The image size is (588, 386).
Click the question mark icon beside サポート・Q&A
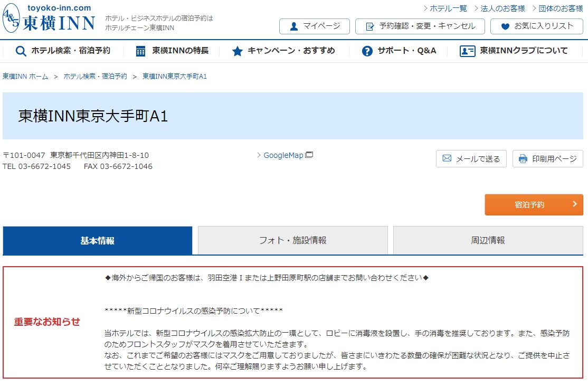[x=367, y=51]
